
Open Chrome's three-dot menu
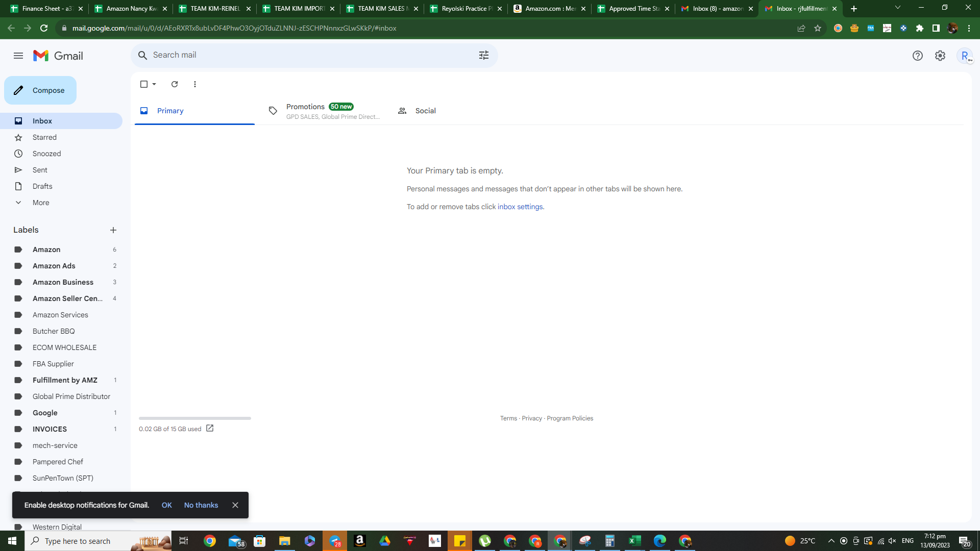point(969,28)
